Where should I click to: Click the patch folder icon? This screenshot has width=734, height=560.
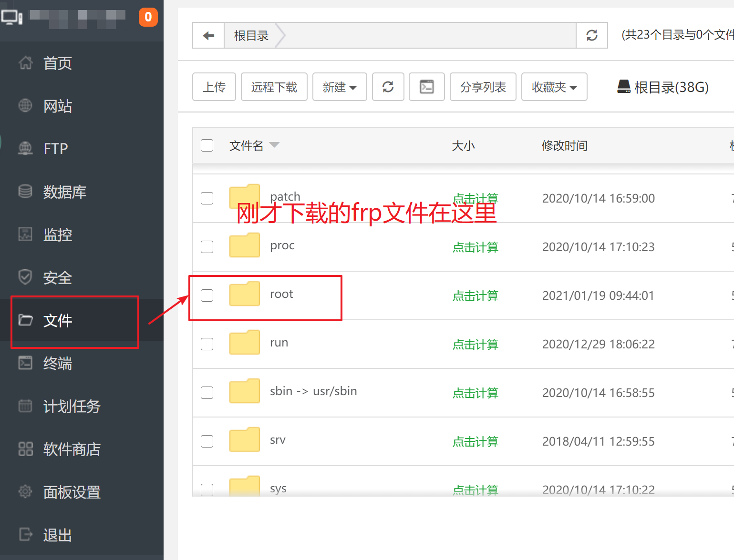tap(245, 196)
